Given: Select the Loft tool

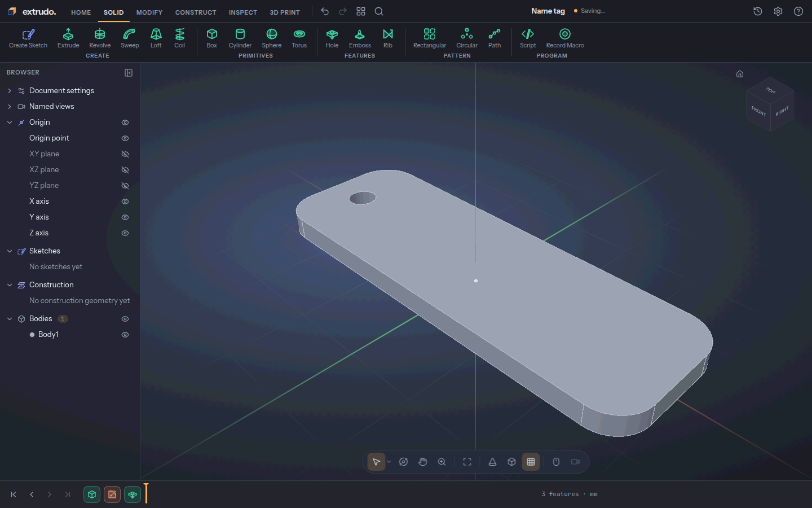Looking at the screenshot, I should point(156,38).
